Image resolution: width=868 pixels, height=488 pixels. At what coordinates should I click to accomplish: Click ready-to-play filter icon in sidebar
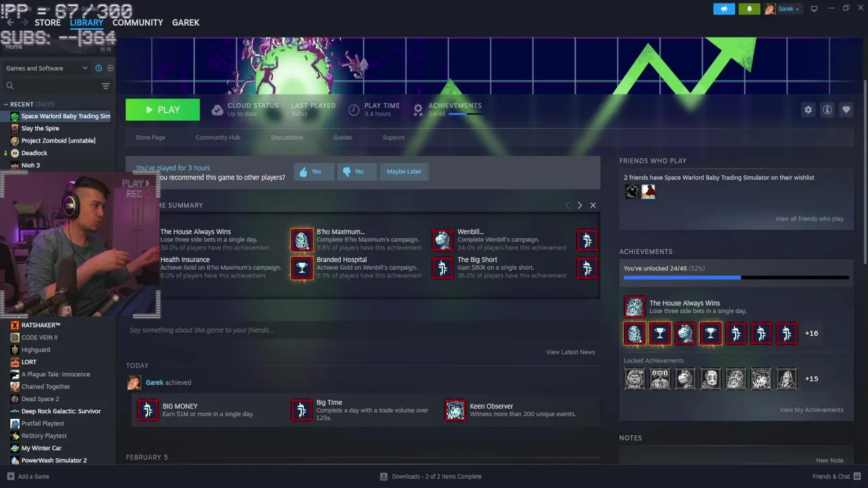point(110,68)
